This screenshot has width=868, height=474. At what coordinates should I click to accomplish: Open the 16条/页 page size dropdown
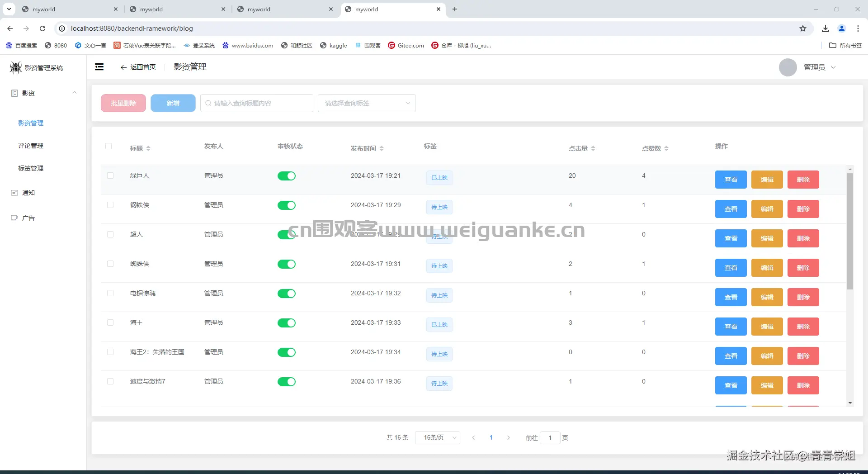pyautogui.click(x=438, y=438)
